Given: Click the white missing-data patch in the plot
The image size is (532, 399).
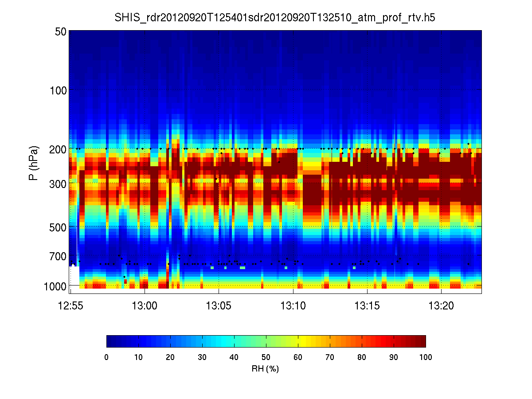Looking at the screenshot, I should tap(74, 277).
